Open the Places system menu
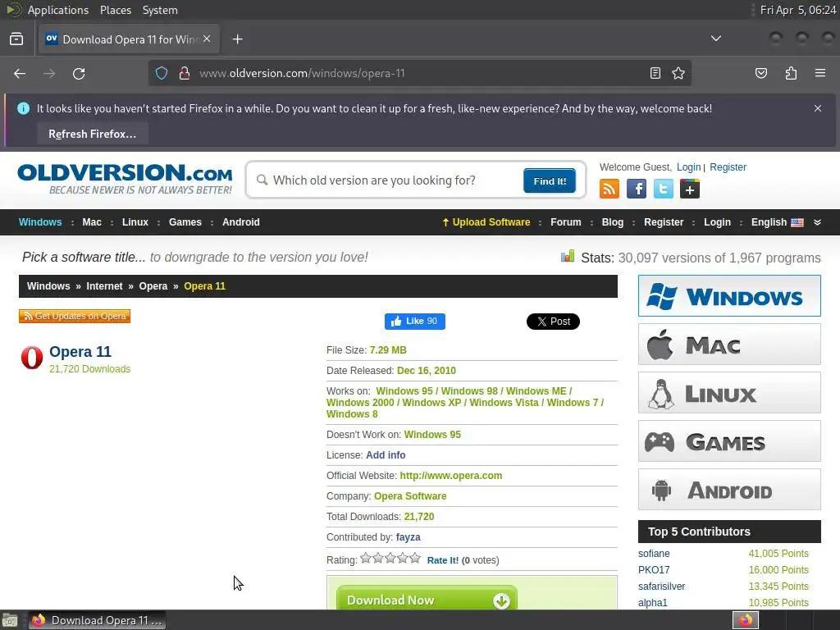Screen dimensions: 840x630 (x=116, y=10)
